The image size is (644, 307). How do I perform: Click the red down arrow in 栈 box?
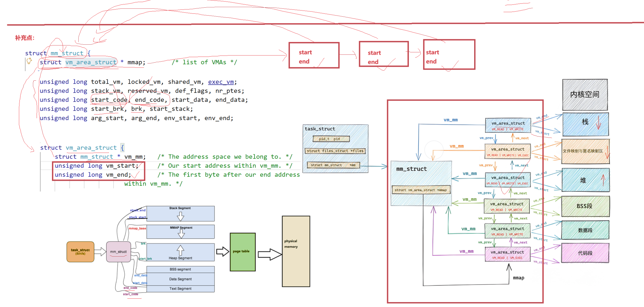(x=598, y=122)
